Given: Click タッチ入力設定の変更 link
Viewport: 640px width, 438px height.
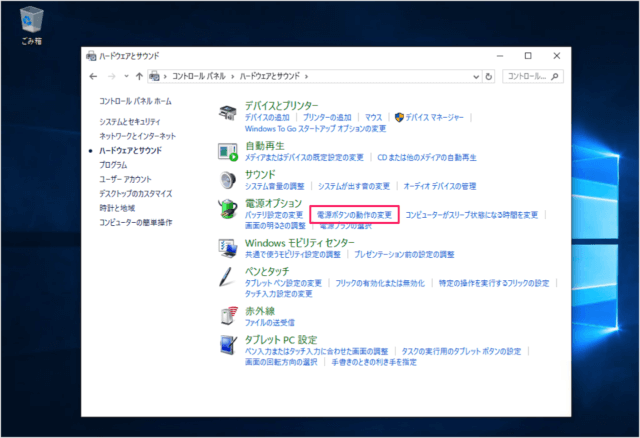Looking at the screenshot, I should click(x=278, y=294).
